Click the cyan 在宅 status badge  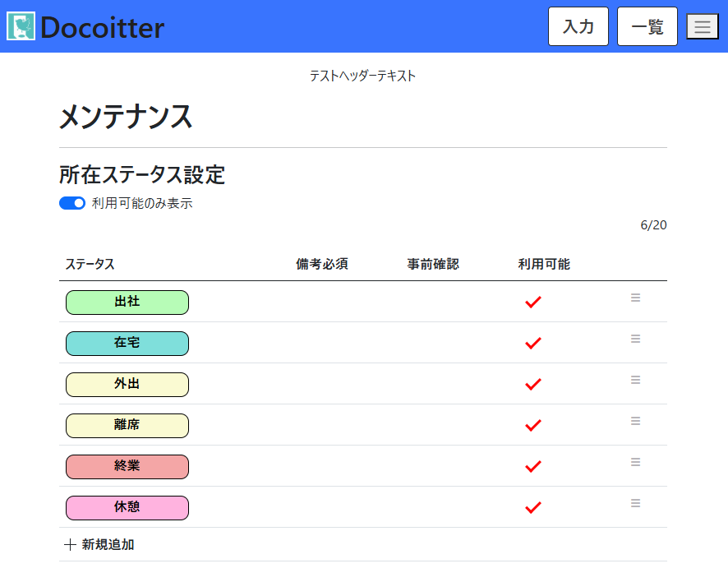point(127,344)
